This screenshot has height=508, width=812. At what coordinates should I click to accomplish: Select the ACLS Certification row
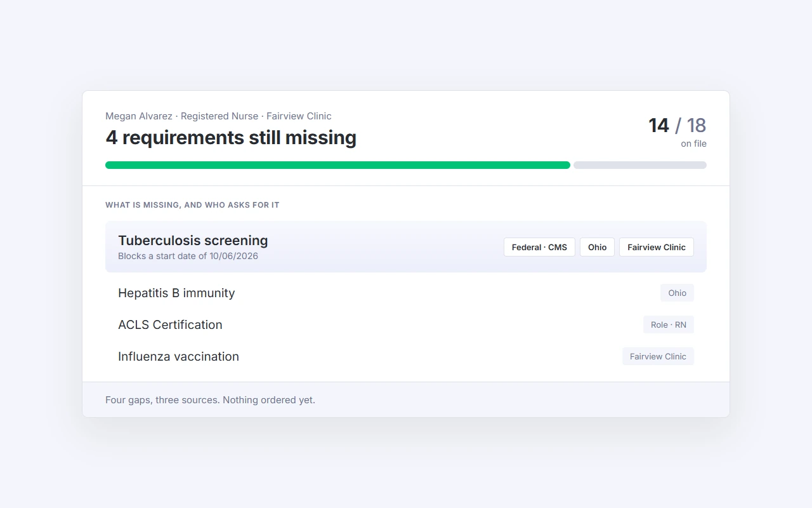[x=406, y=324]
